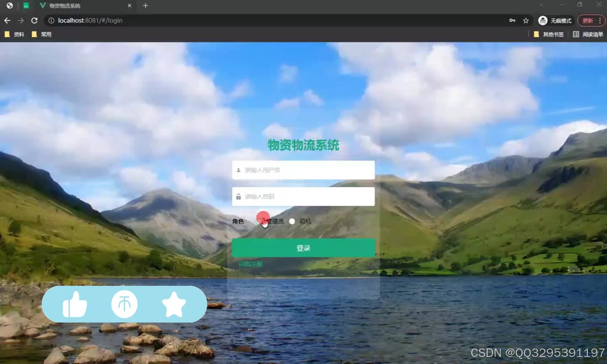
Task: Click the browser back arrow
Action: [7, 21]
